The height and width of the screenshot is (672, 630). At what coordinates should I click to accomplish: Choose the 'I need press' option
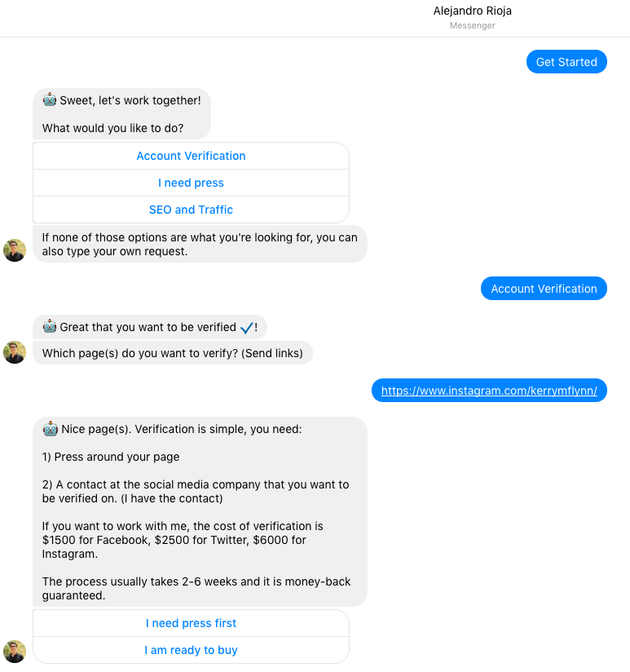tap(191, 183)
